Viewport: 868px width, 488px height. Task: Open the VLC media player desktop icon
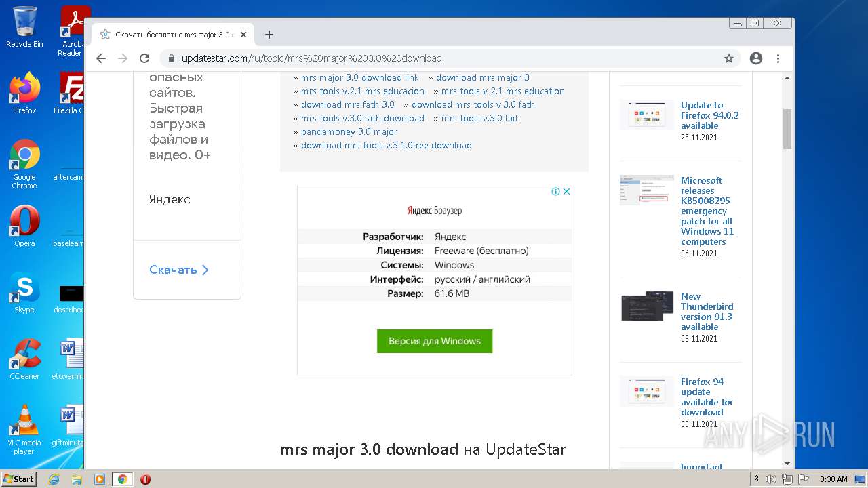[24, 430]
